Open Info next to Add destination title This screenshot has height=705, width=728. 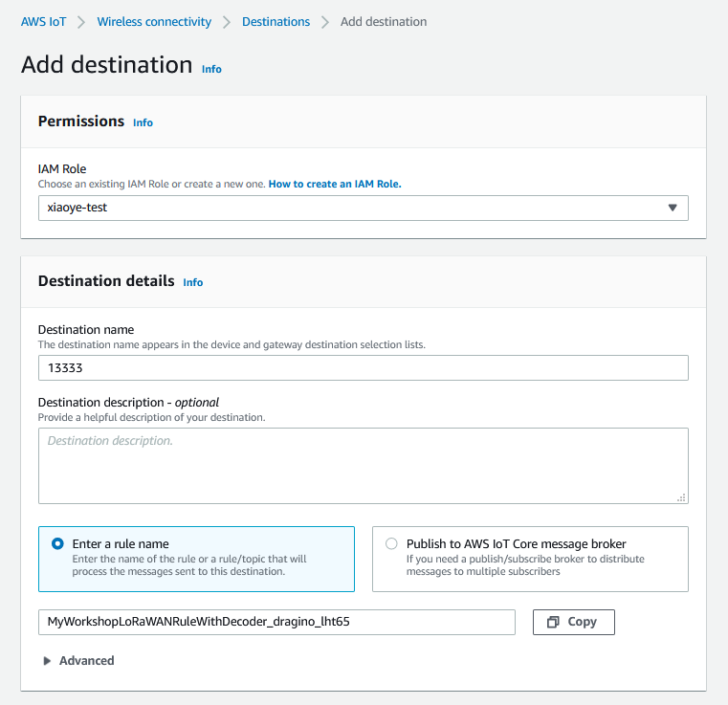coord(211,69)
